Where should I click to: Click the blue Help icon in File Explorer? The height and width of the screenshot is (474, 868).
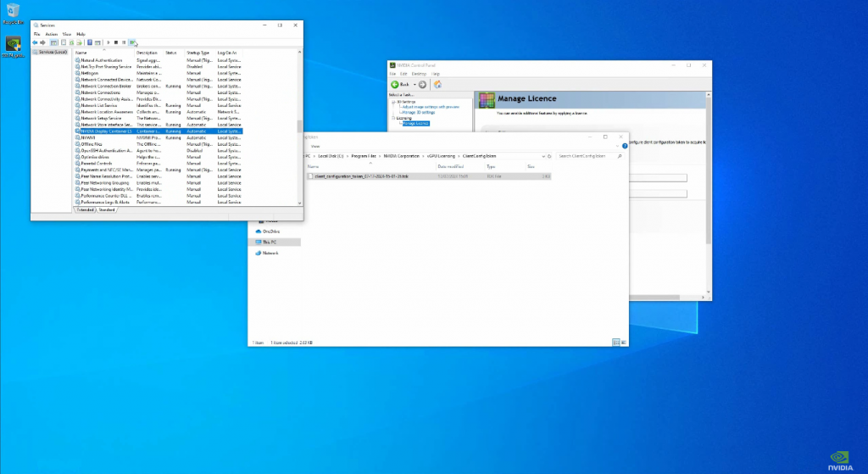625,146
